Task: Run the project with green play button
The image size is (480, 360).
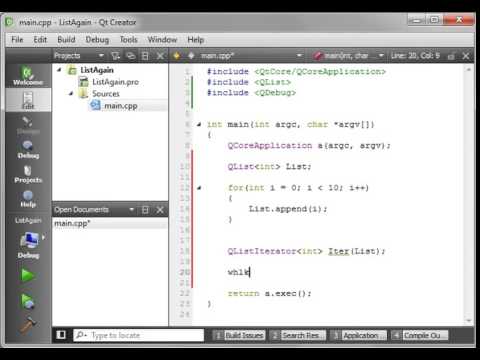Action: click(x=27, y=276)
